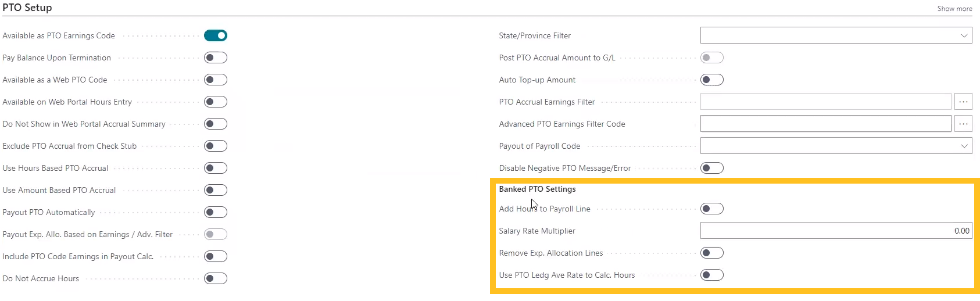Screen dimensions: 980x301
Task: Toggle Disable Negative PTO Message/Error
Action: [712, 168]
